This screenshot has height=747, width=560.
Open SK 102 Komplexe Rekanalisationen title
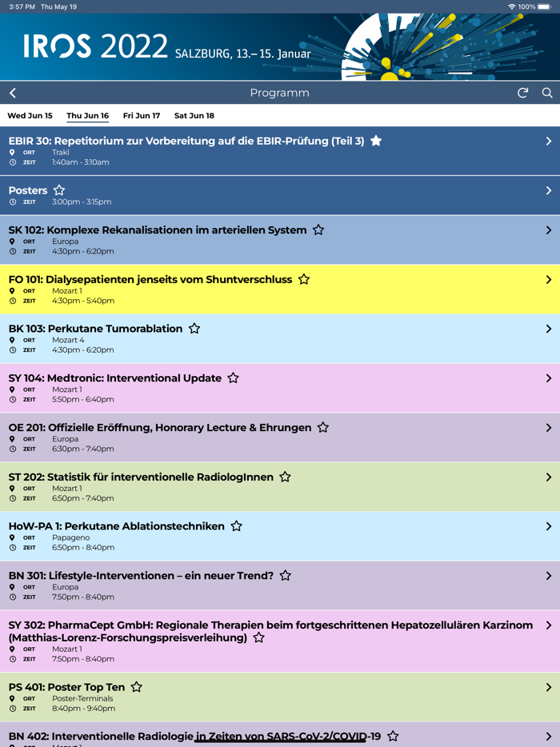click(158, 230)
